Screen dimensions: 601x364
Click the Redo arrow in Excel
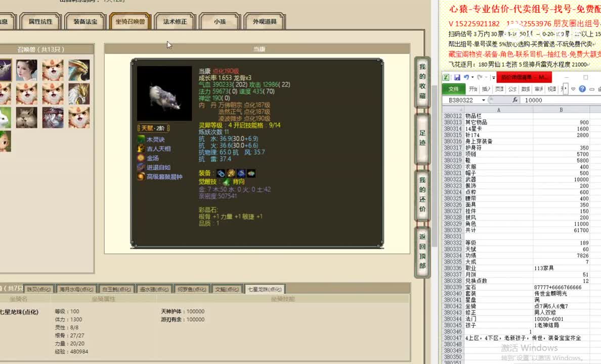click(480, 77)
